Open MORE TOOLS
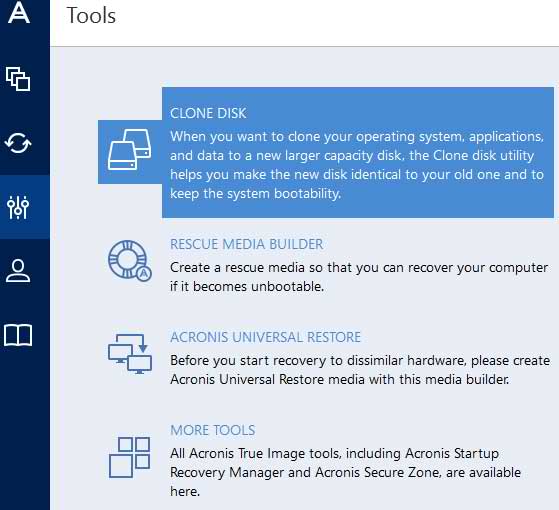The height and width of the screenshot is (510, 559). pos(212,430)
